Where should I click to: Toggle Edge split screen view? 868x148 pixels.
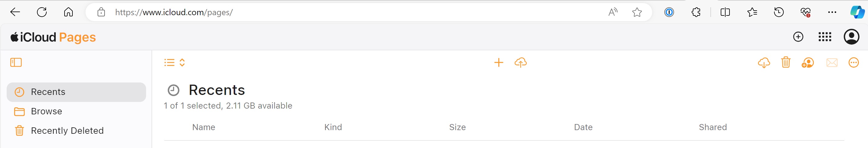[x=725, y=12]
